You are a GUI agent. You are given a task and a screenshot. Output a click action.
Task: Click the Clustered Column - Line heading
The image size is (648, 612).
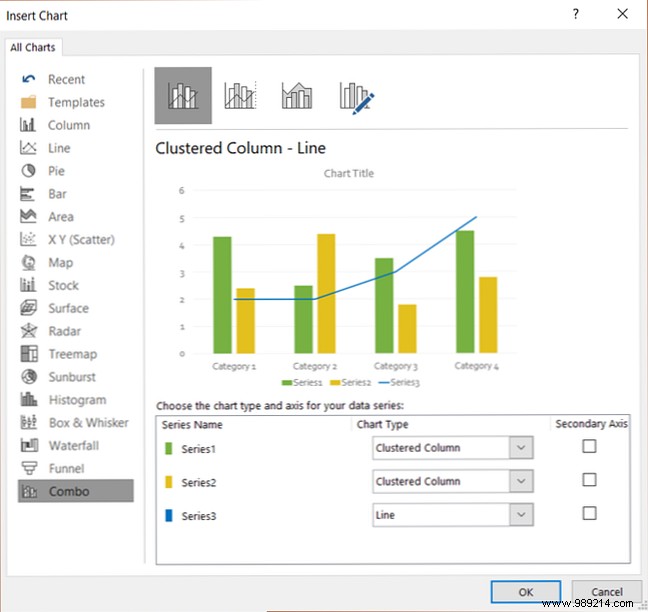click(240, 148)
